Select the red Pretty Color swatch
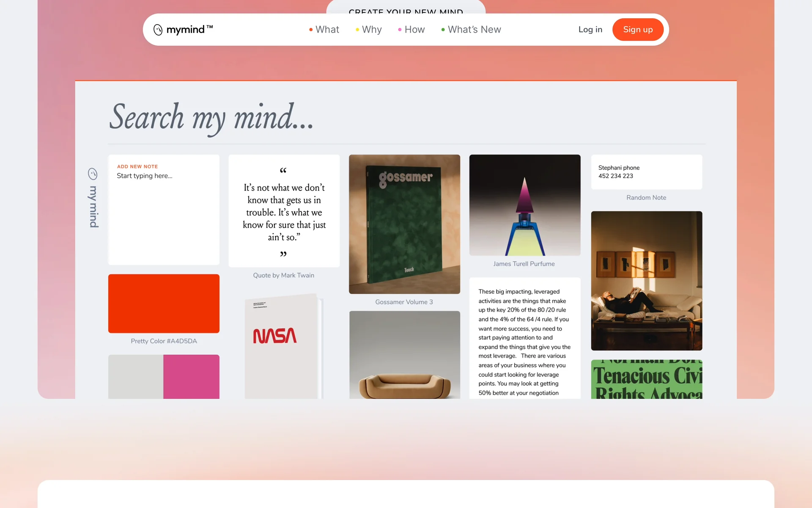Viewport: 812px width, 508px height. (x=164, y=303)
